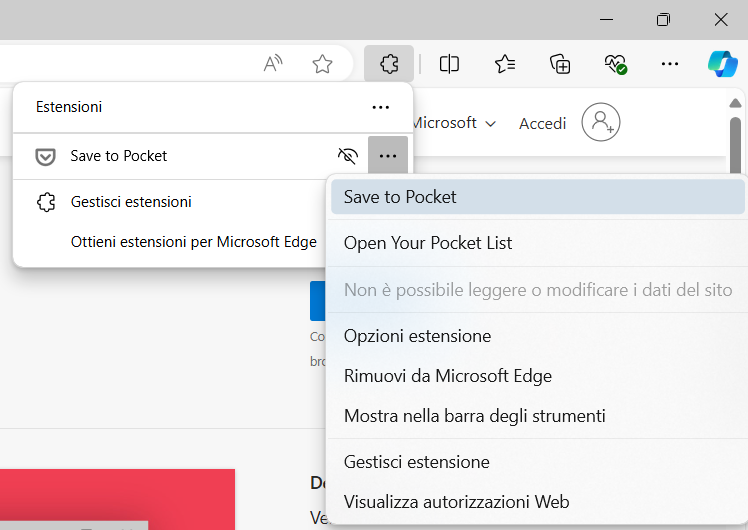Open Copilot sidebar icon
The height and width of the screenshot is (530, 748).
723,63
